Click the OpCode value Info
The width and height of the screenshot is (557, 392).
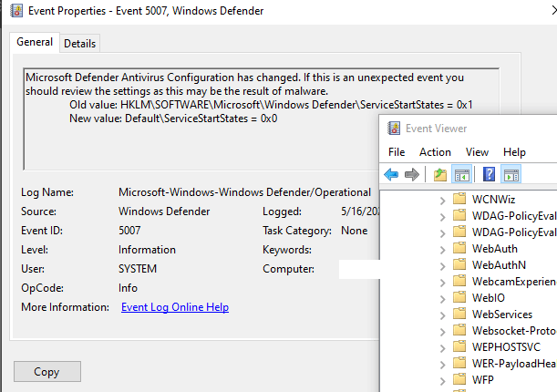(x=128, y=288)
